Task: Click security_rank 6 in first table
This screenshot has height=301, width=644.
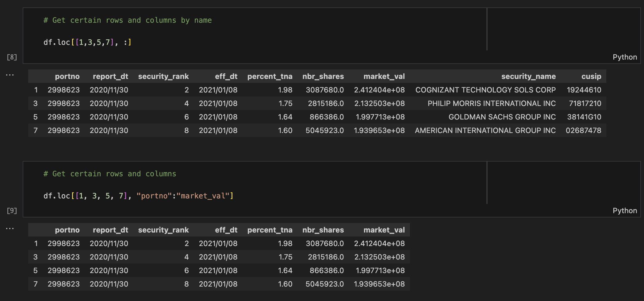Action: click(186, 117)
